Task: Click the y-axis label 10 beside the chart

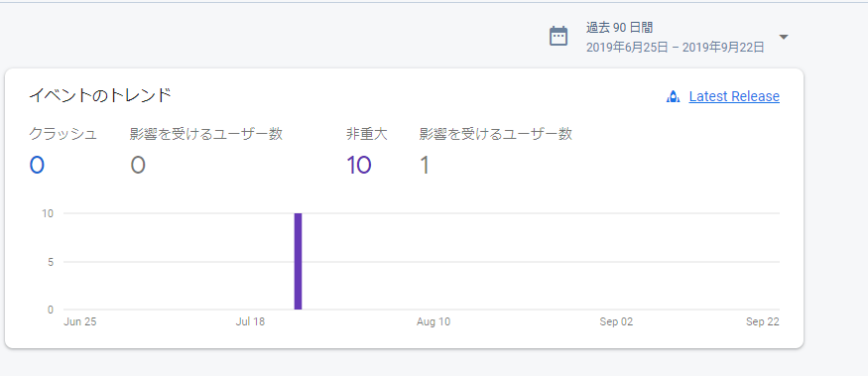Action: (x=48, y=213)
